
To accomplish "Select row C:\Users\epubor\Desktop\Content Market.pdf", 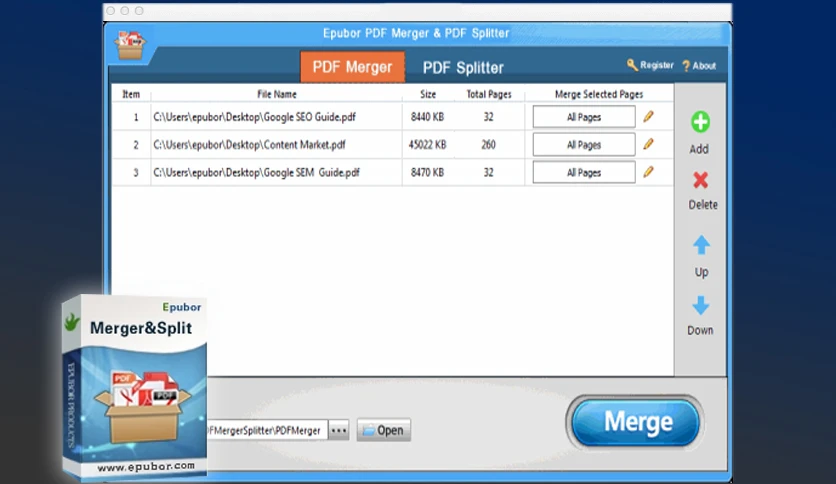I will (x=392, y=144).
